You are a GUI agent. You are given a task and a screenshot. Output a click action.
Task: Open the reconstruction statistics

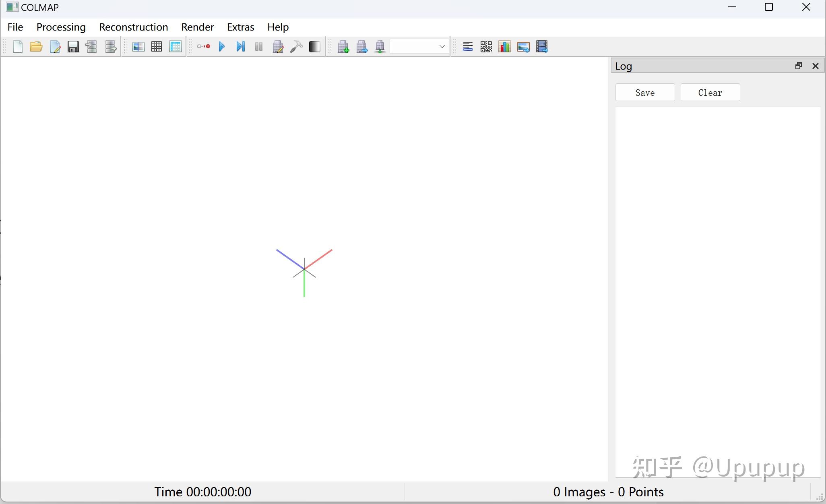pos(505,47)
